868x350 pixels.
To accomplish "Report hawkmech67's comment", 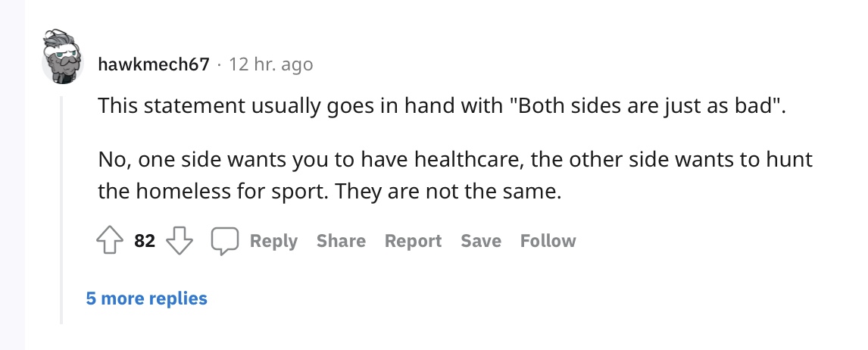I will [x=413, y=241].
